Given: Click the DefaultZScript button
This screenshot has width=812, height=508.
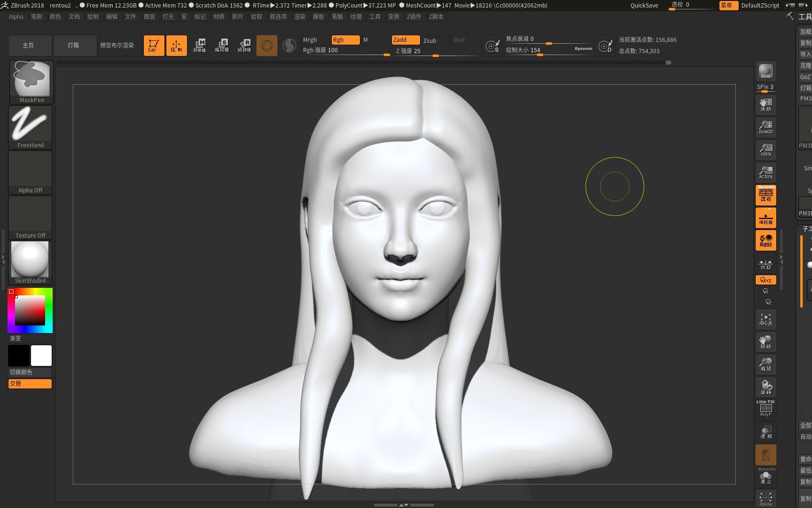Looking at the screenshot, I should pyautogui.click(x=760, y=5).
